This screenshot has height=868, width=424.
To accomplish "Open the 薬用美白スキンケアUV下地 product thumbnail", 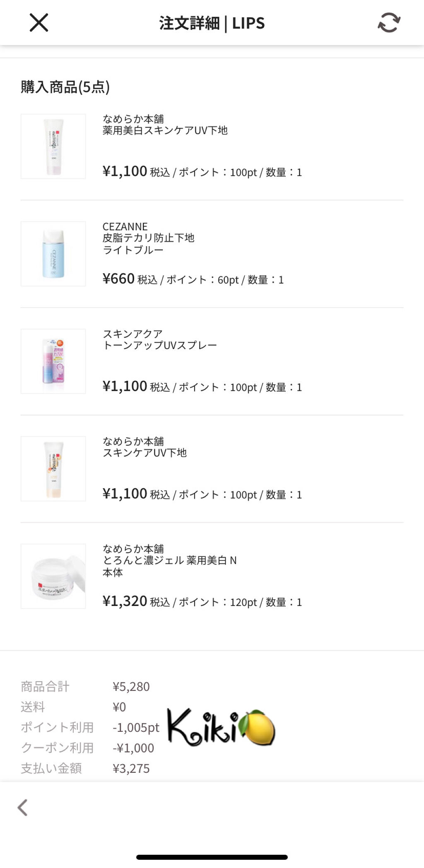I will (53, 147).
